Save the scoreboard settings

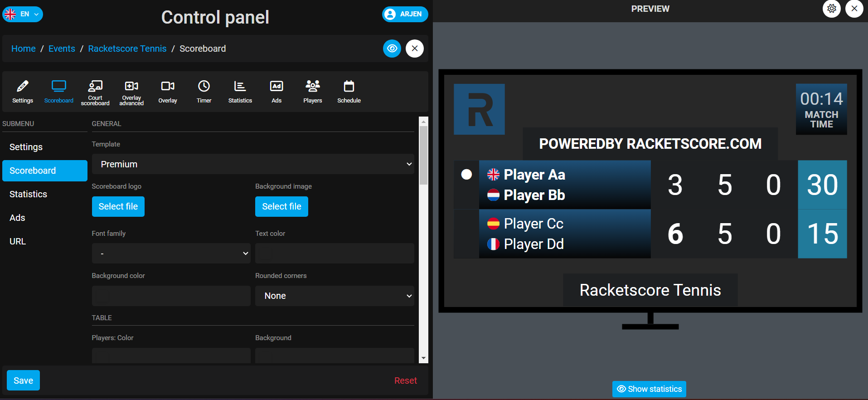[x=23, y=380]
